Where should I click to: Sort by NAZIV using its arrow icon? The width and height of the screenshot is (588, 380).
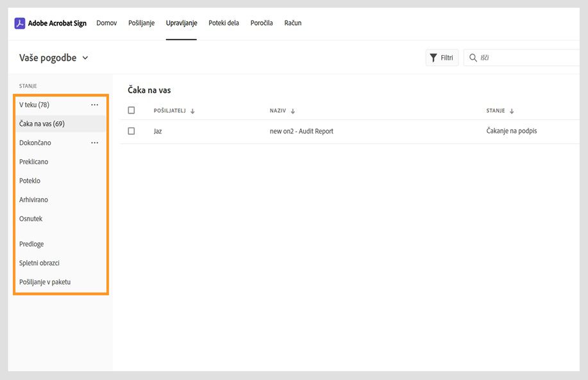point(294,110)
